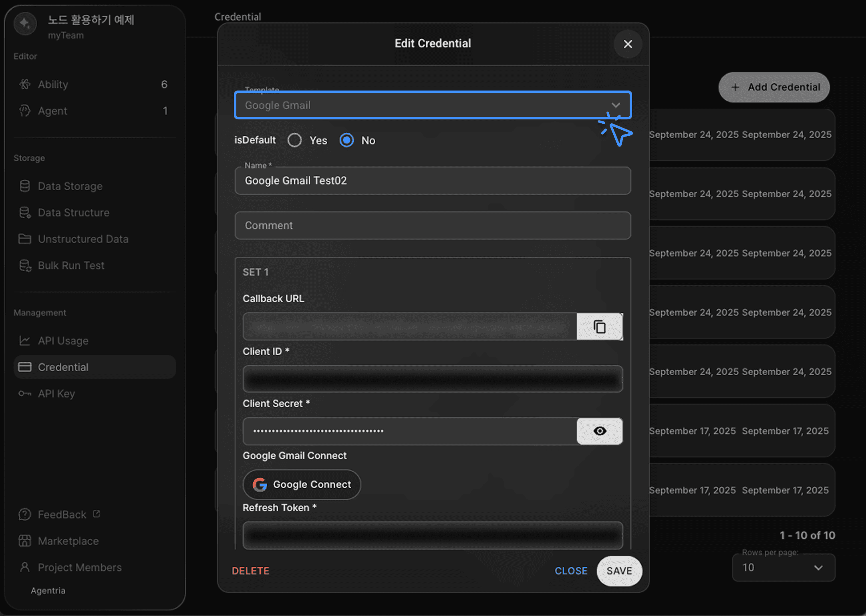This screenshot has height=616, width=866.
Task: Go to API Usage menu item
Action: coord(63,341)
